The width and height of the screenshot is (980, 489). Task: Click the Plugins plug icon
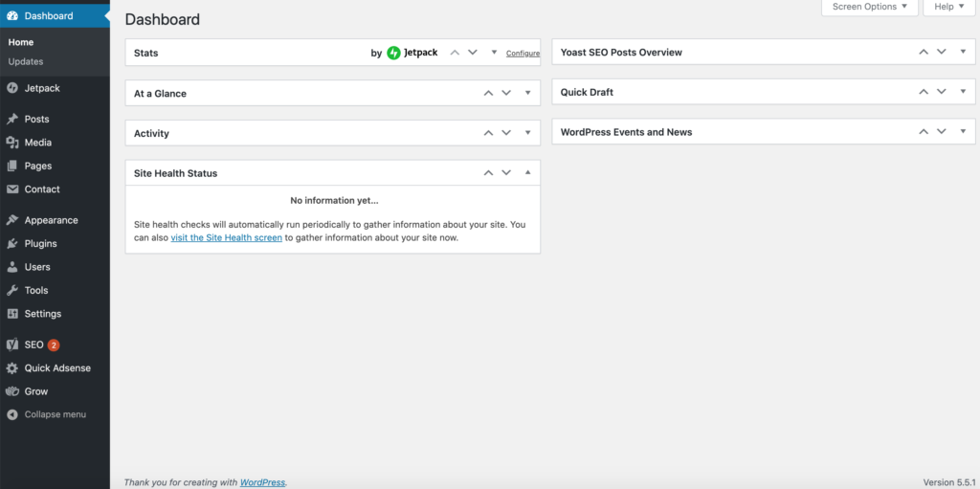(x=11, y=244)
